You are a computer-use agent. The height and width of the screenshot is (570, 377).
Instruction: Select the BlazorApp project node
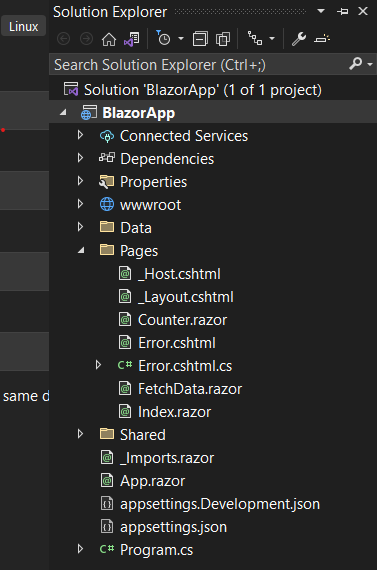click(139, 113)
